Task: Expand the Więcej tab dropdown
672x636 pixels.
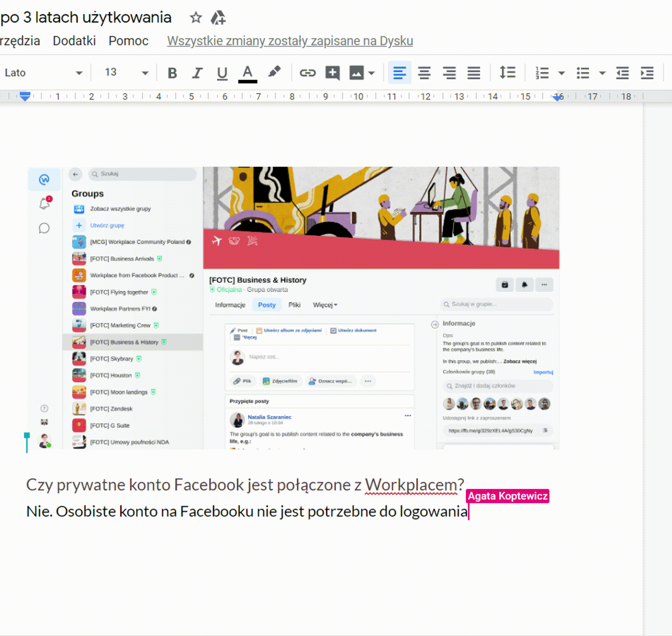Action: (325, 305)
